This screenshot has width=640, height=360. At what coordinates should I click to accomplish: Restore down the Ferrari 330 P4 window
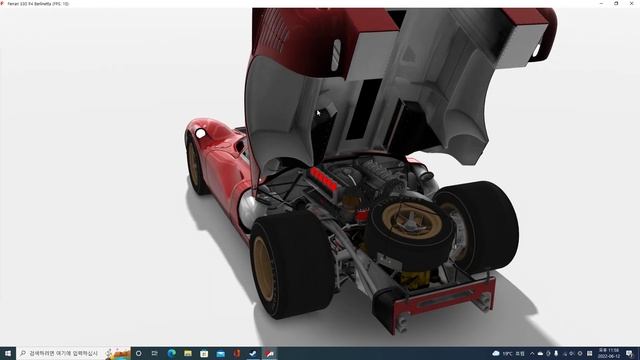[616, 4]
